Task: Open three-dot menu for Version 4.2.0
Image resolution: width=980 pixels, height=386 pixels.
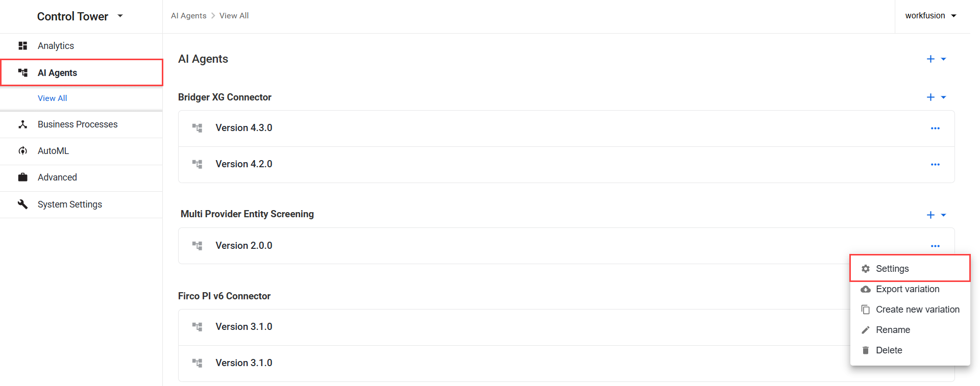Action: [x=935, y=165]
